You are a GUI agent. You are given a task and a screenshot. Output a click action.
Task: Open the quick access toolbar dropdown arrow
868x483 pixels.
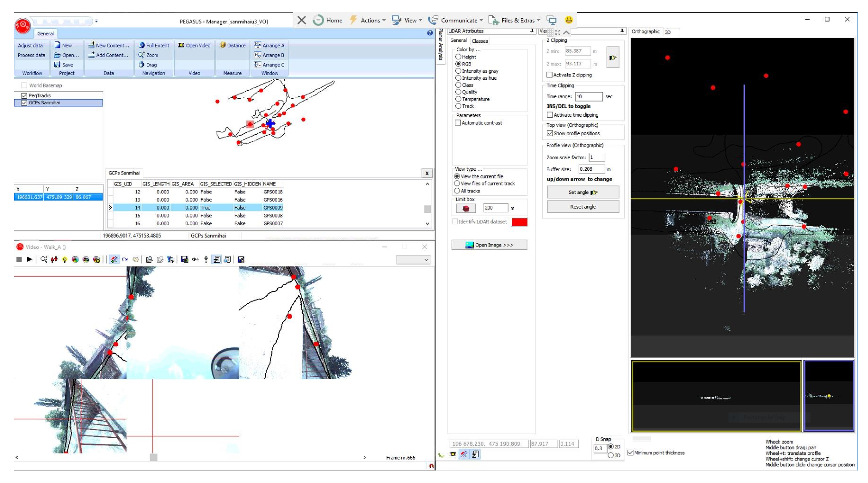pyautogui.click(x=96, y=21)
